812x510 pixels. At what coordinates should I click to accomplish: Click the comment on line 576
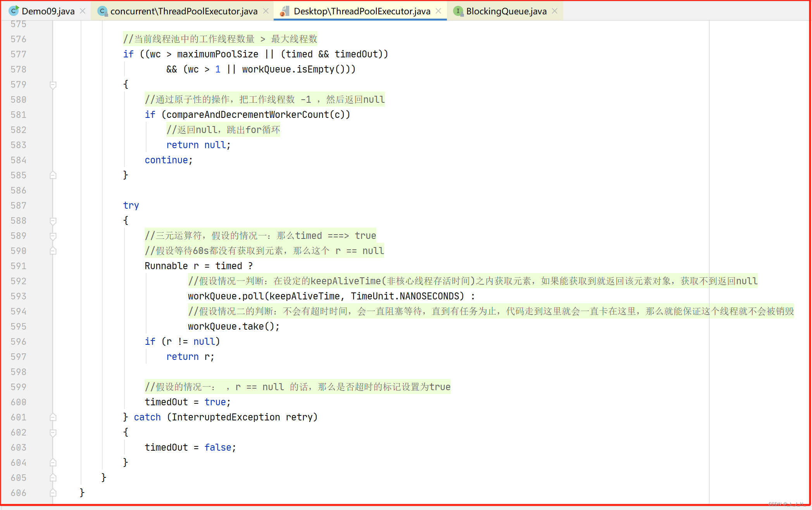(220, 39)
